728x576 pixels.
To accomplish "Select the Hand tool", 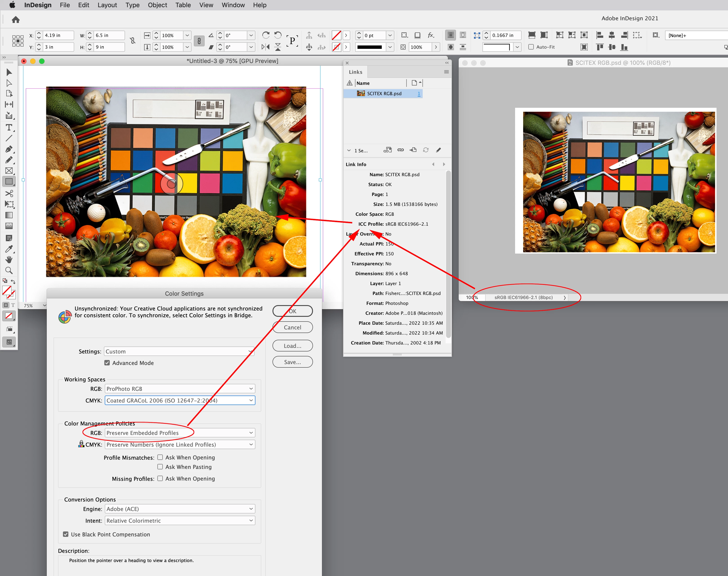I will [x=9, y=259].
